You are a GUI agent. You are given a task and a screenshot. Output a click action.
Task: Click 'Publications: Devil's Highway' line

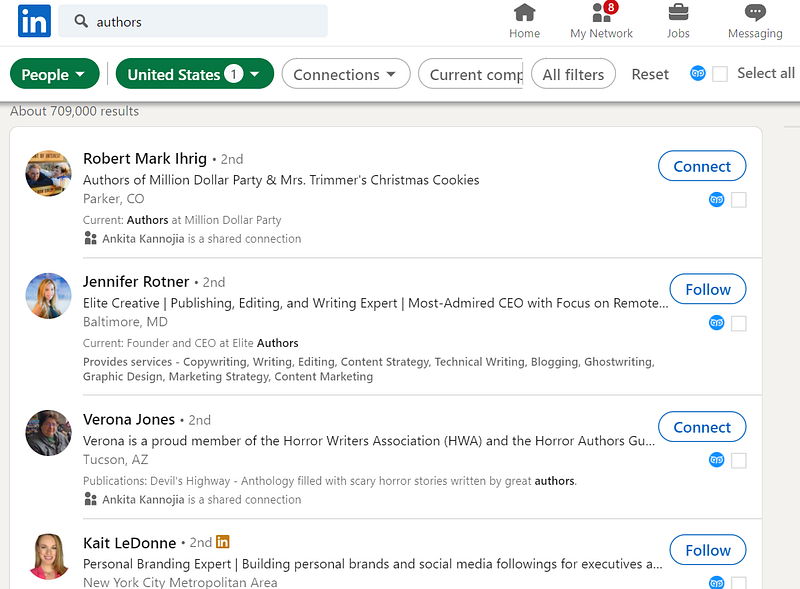point(330,481)
